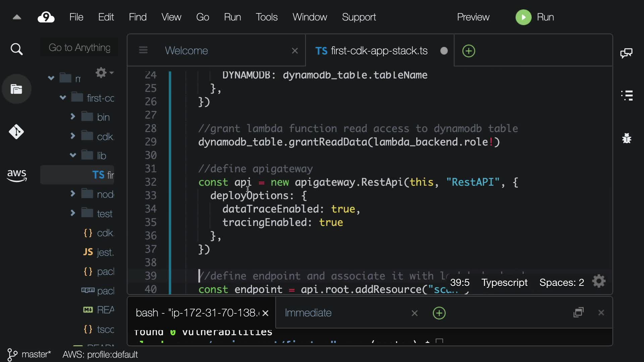644x362 pixels.
Task: Click the Preview button
Action: pos(473,17)
